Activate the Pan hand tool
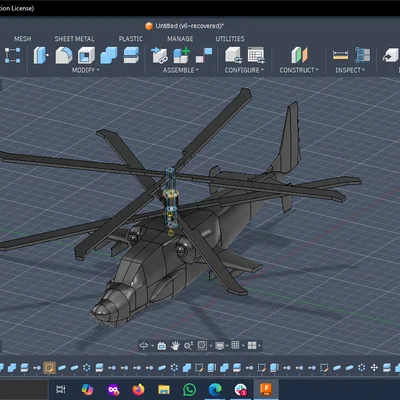Screen dimensions: 400x400 click(175, 346)
